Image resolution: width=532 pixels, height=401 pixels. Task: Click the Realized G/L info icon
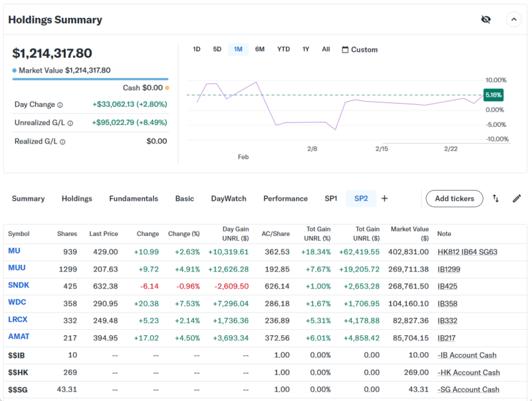pyautogui.click(x=63, y=142)
